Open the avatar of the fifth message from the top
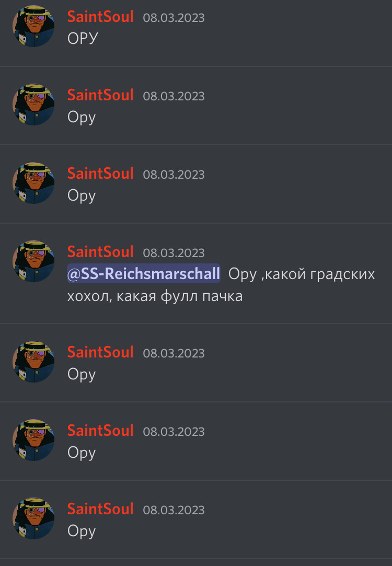The width and height of the screenshot is (392, 566). (x=33, y=362)
